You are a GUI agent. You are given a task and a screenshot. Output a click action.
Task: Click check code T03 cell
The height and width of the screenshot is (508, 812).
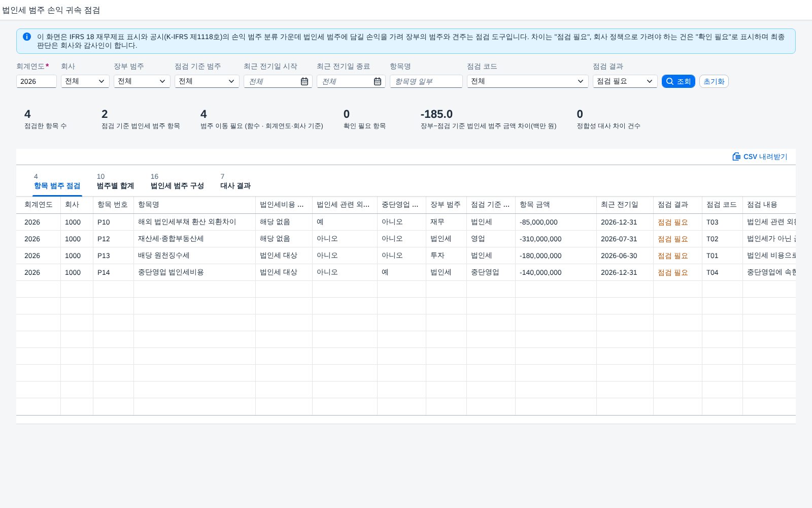[x=722, y=222]
